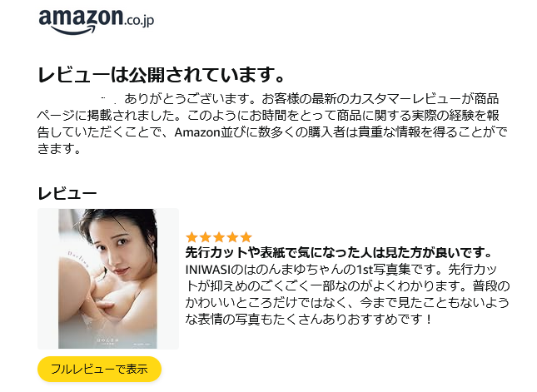Image resolution: width=537 pixels, height=392 pixels.
Task: Click the fourth orange rating star
Action: (232, 237)
